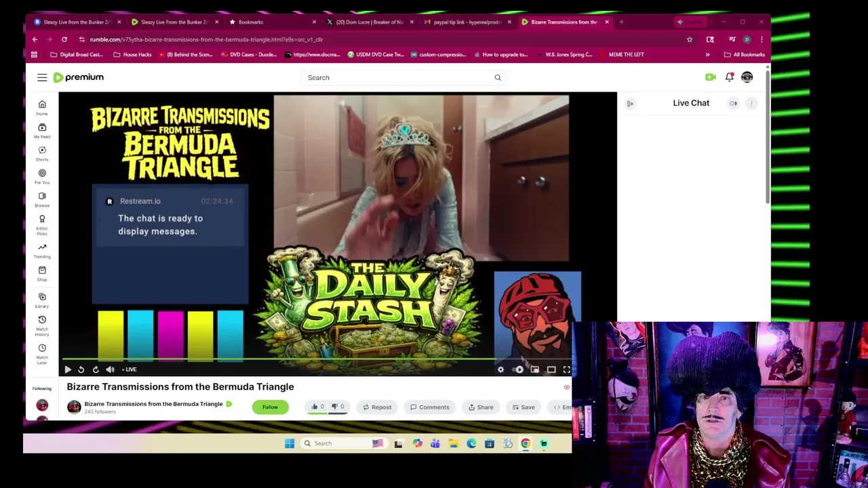This screenshot has width=868, height=488.
Task: Switch to first Sleazy Live from the Bunker tab
Action: [76, 22]
